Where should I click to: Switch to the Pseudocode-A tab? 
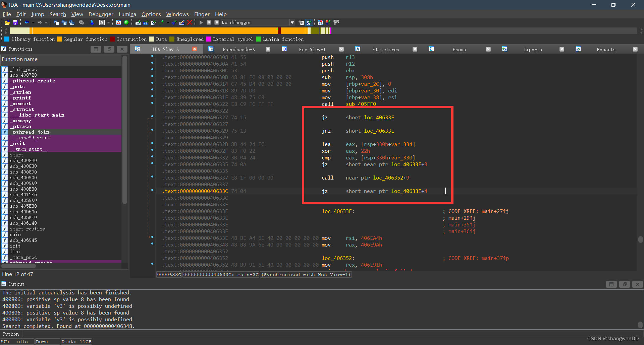click(x=238, y=50)
